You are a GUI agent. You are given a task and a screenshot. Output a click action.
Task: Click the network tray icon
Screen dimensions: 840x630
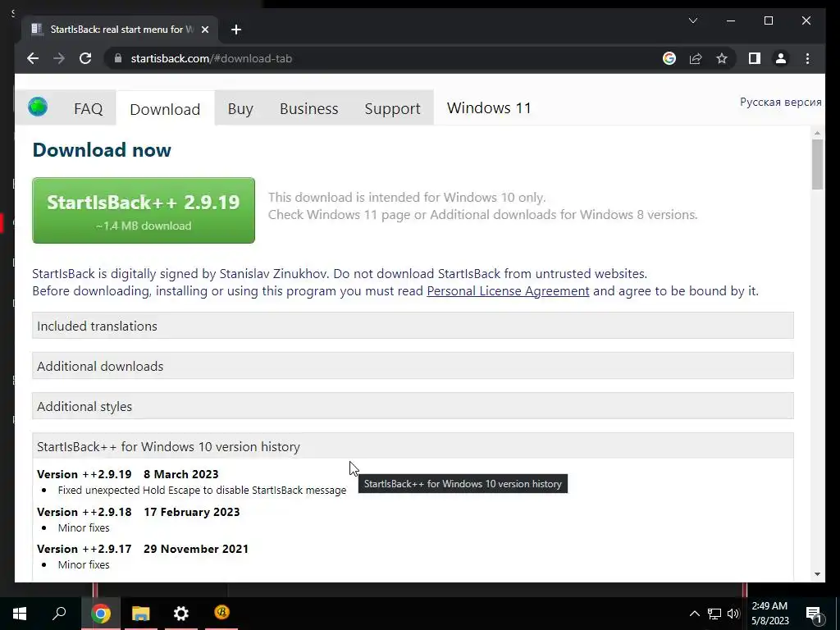click(714, 614)
